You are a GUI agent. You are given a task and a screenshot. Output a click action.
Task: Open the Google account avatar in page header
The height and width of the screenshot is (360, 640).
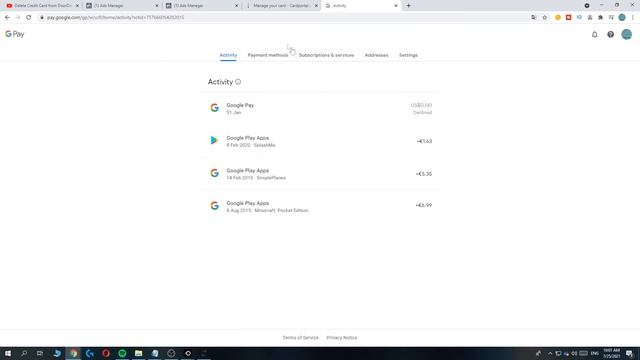point(627,34)
